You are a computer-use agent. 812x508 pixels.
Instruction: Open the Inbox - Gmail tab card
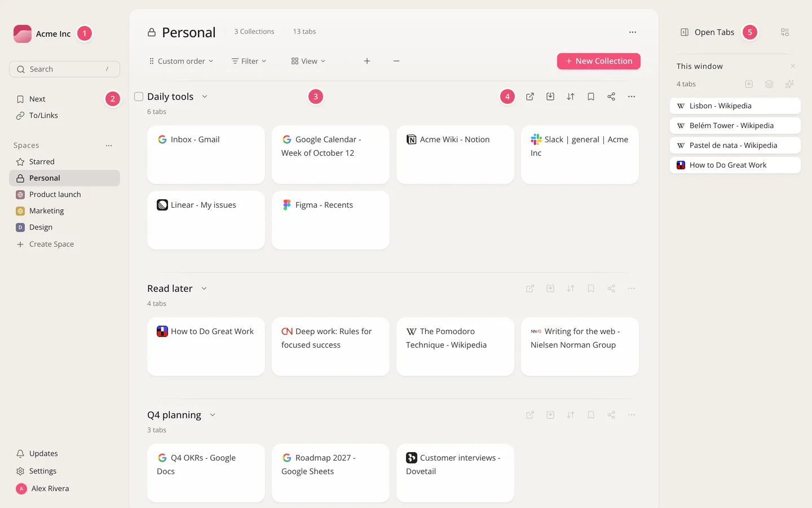(x=206, y=155)
